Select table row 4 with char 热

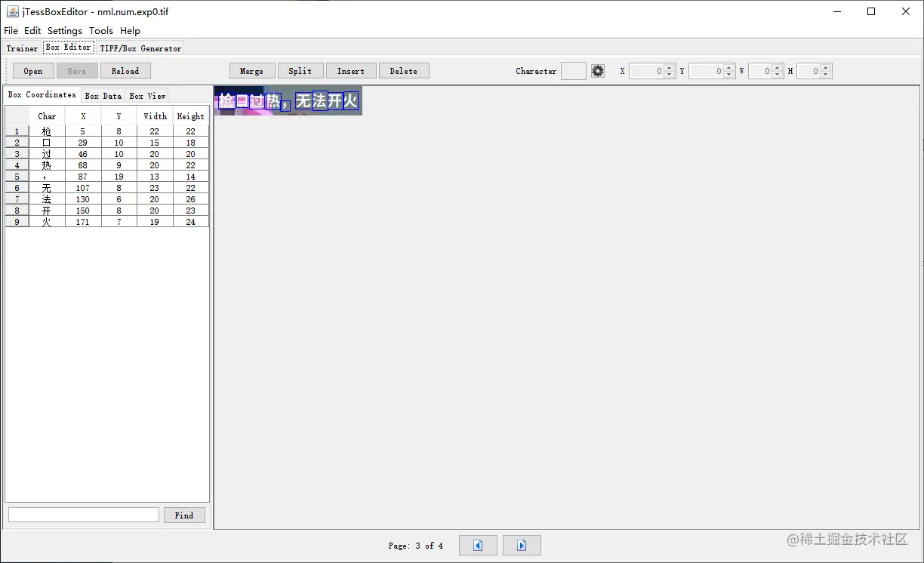(107, 165)
